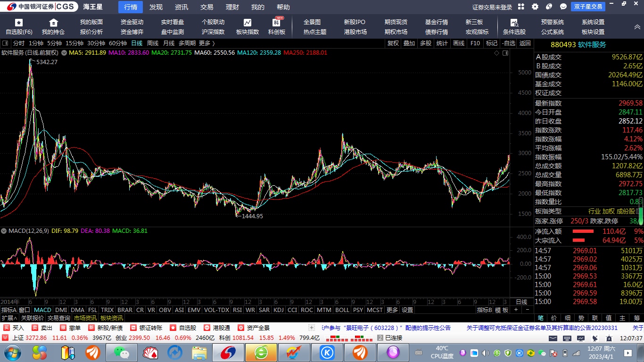Screen dimensions: 644x362
Task: Click the 卖出 sell icon in bottom toolbar
Action: [35, 328]
